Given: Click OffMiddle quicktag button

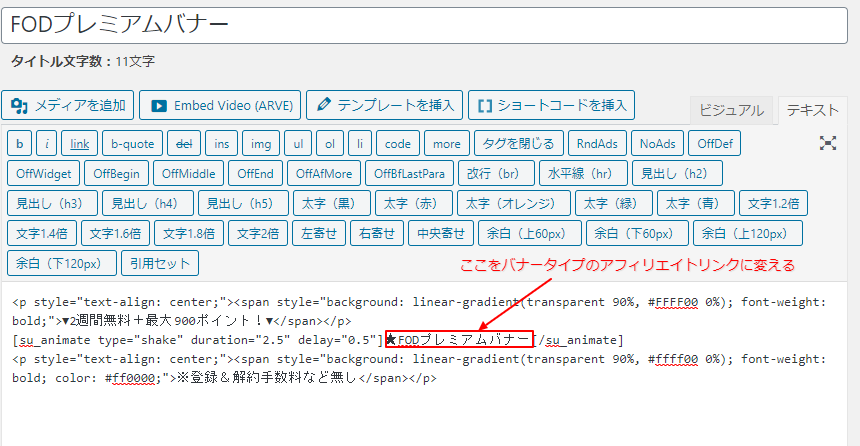Looking at the screenshot, I should [x=188, y=173].
